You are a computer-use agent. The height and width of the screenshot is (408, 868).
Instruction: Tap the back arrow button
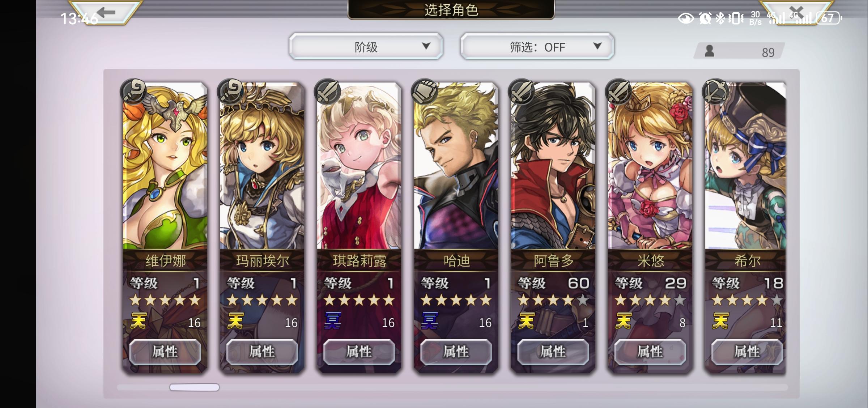point(106,12)
